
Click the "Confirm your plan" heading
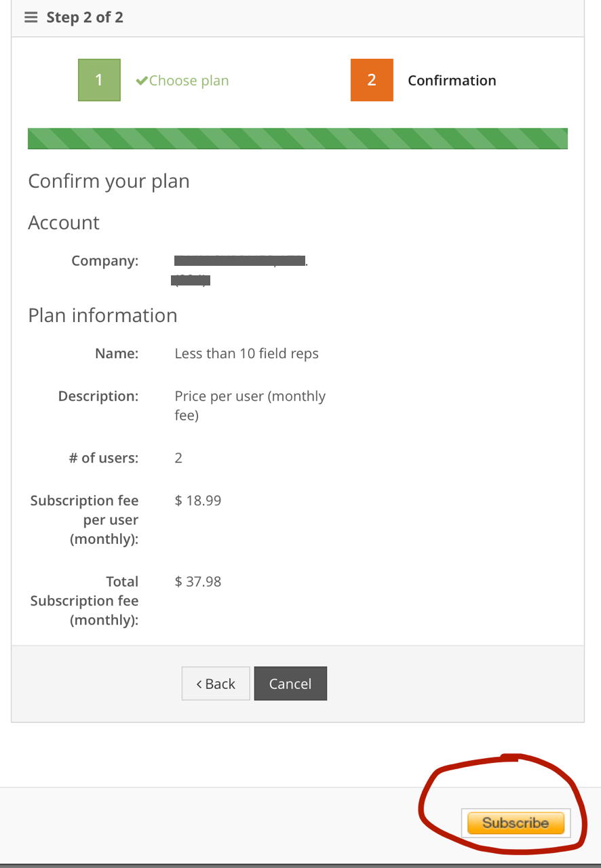pos(109,181)
